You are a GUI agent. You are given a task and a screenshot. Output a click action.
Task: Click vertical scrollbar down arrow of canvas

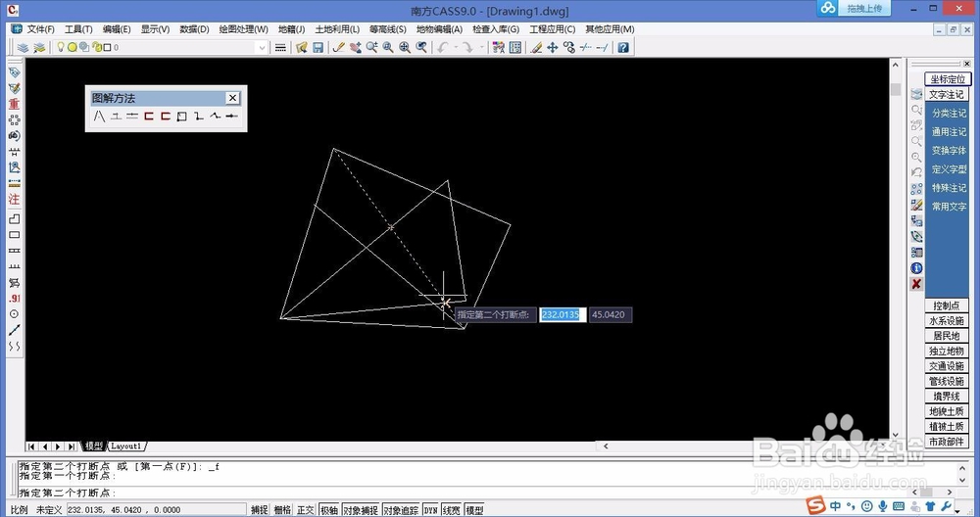click(x=896, y=435)
